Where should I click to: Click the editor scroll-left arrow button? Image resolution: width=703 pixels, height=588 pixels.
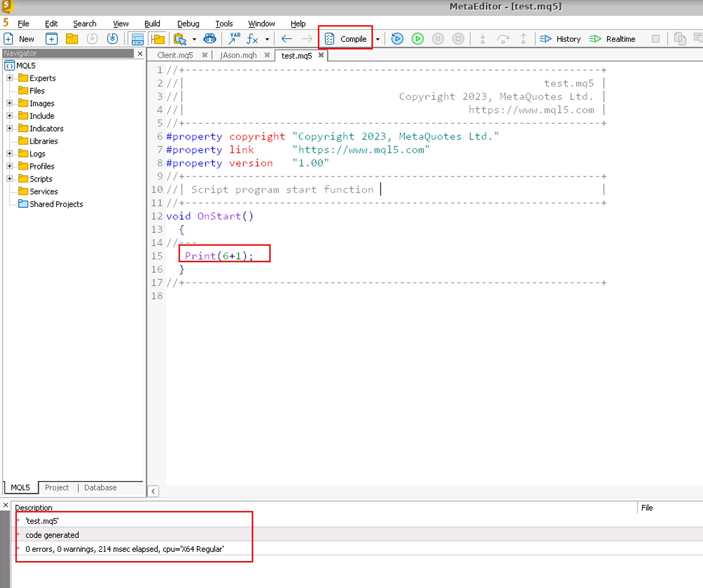click(153, 491)
